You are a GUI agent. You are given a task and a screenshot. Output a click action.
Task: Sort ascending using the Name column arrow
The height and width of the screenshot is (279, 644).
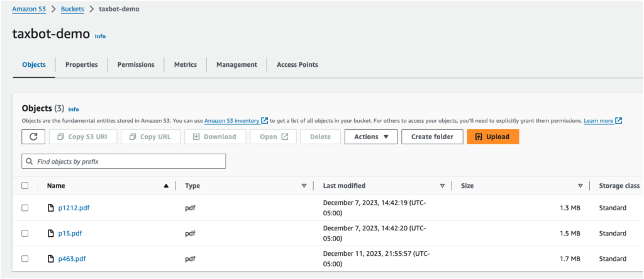[x=166, y=186]
